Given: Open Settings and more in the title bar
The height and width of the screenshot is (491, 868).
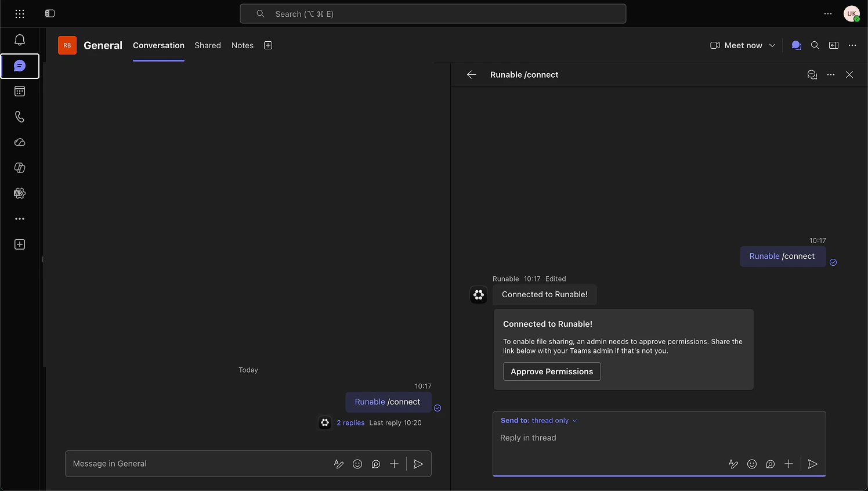Looking at the screenshot, I should coord(828,13).
